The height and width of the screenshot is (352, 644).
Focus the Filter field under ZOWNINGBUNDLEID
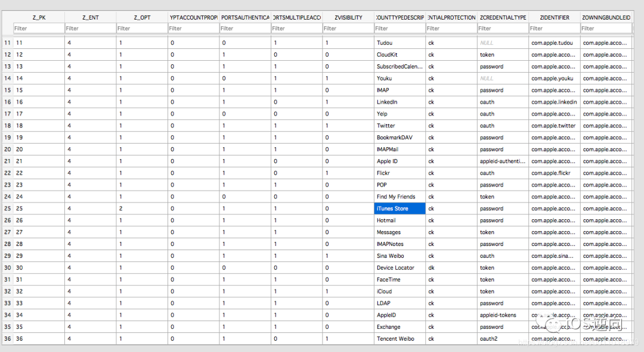click(606, 29)
